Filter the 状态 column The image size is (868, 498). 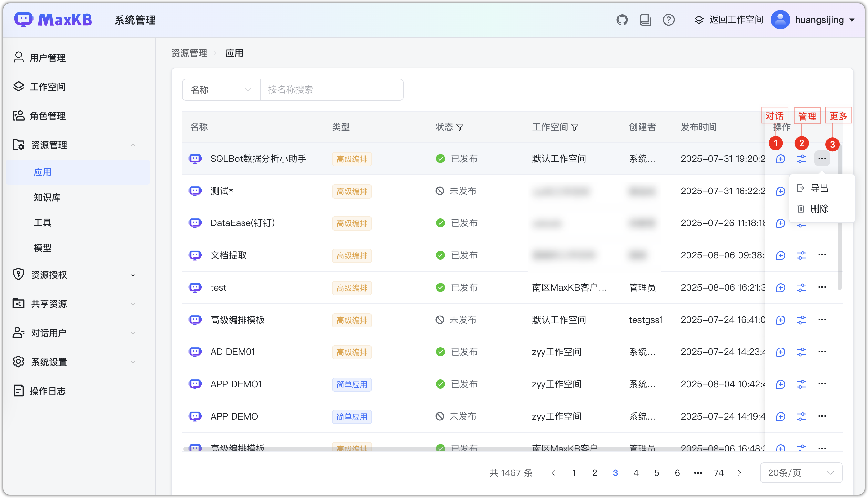point(460,127)
